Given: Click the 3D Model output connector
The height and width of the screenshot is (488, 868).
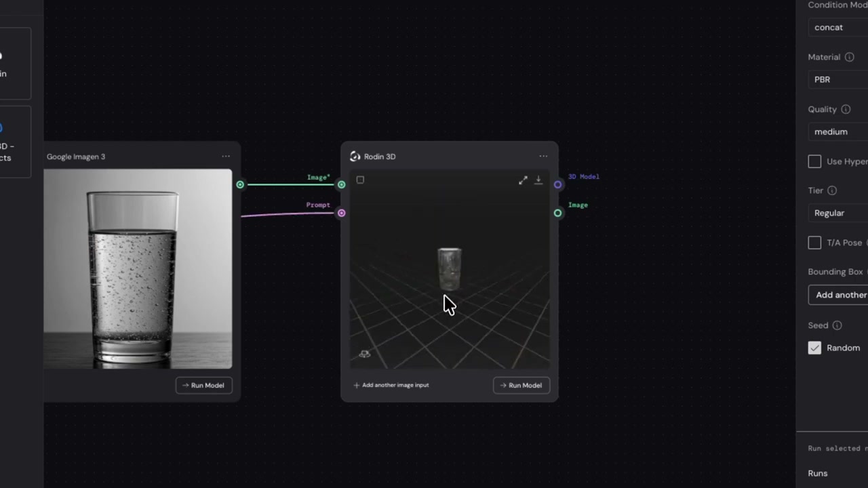Looking at the screenshot, I should [557, 184].
